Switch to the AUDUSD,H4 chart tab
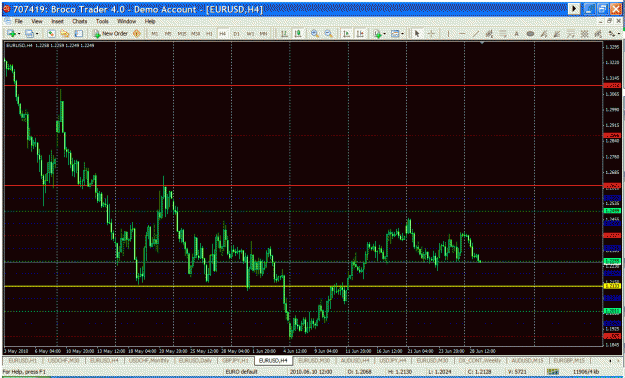 tap(355, 360)
